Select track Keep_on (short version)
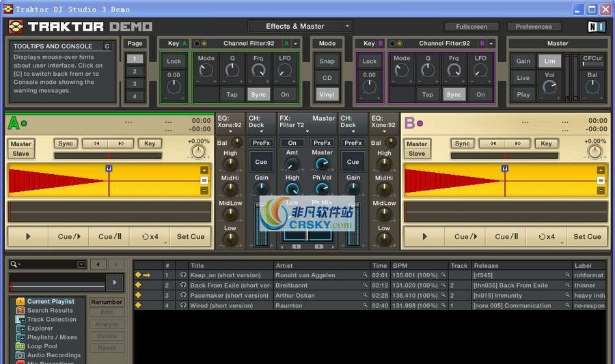The height and width of the screenshot is (364, 615). tap(225, 275)
